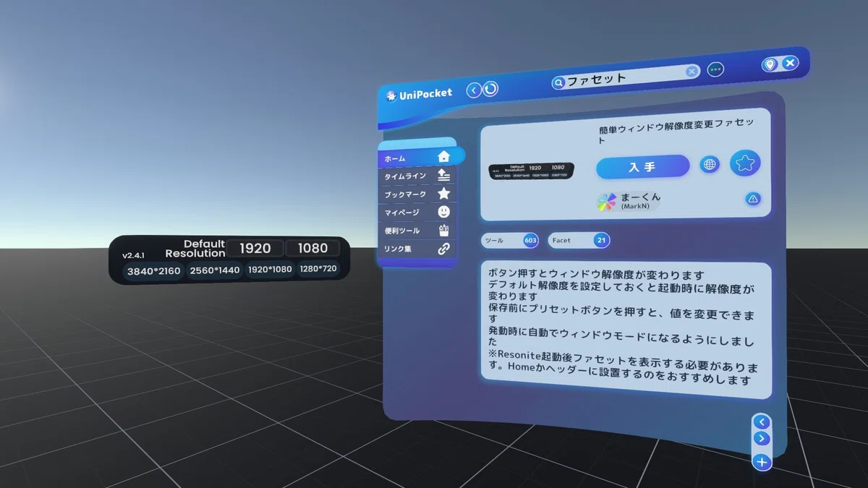Click the globe web link icon
The height and width of the screenshot is (488, 868).
pyautogui.click(x=710, y=165)
